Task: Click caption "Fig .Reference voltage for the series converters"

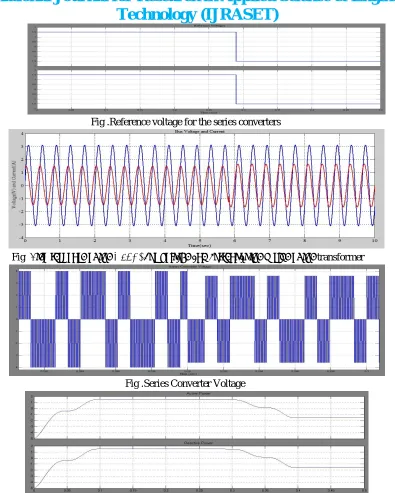Action: pos(186,122)
